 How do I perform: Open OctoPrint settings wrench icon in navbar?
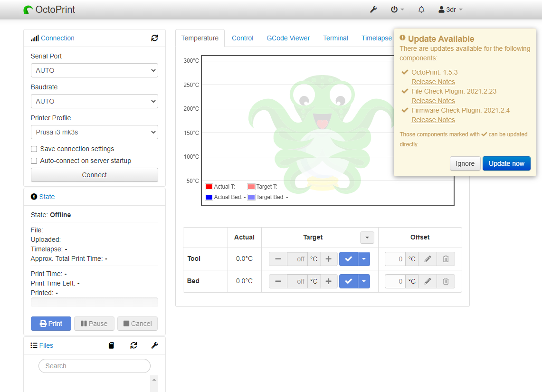click(x=373, y=10)
